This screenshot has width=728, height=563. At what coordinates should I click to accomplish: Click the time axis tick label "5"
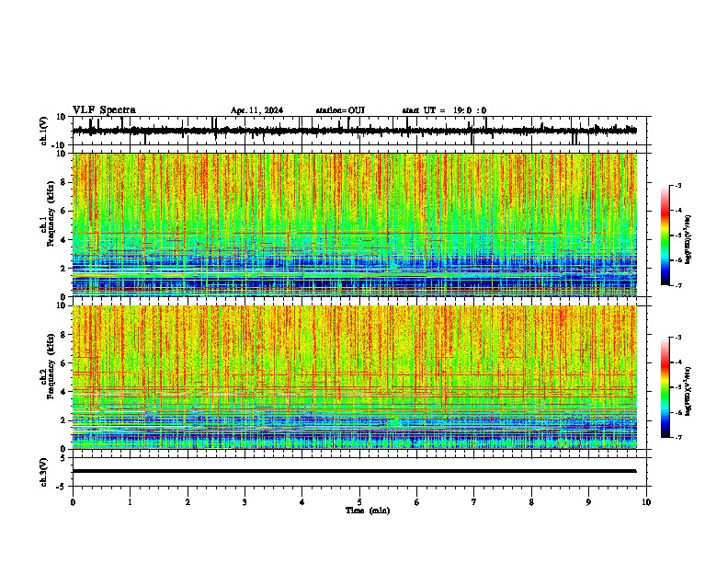pyautogui.click(x=359, y=502)
